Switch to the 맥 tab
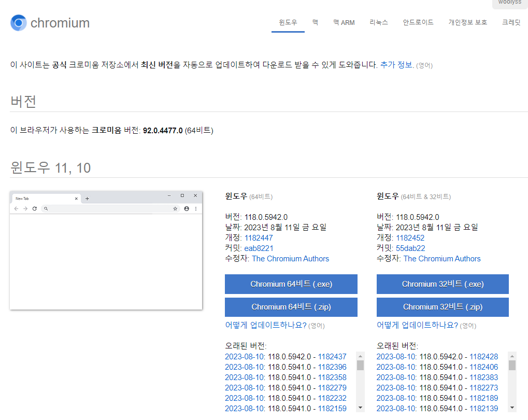 [x=315, y=23]
